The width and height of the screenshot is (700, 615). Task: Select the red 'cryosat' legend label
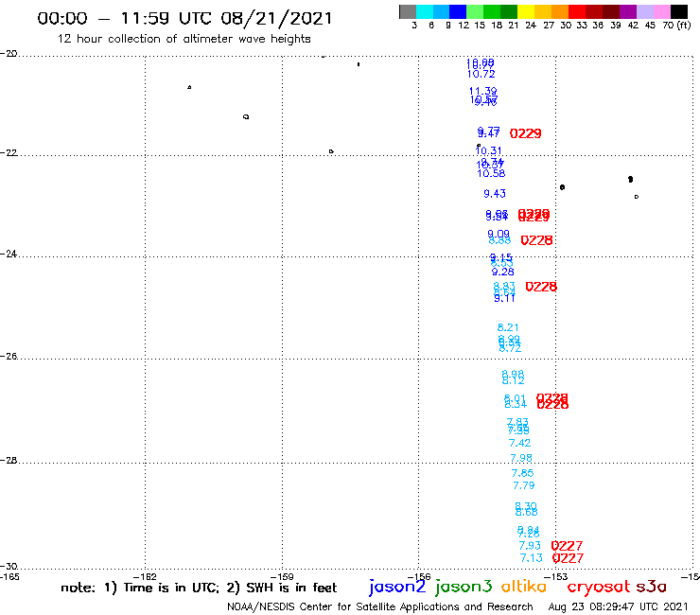[599, 587]
